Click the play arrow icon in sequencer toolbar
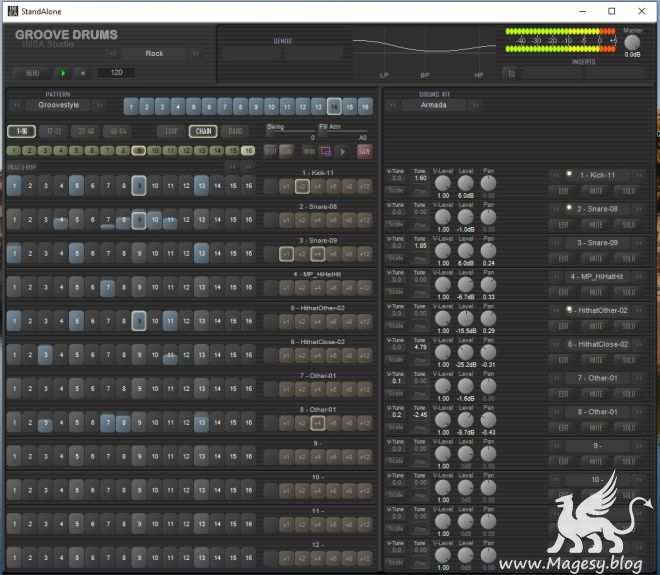 [x=343, y=151]
